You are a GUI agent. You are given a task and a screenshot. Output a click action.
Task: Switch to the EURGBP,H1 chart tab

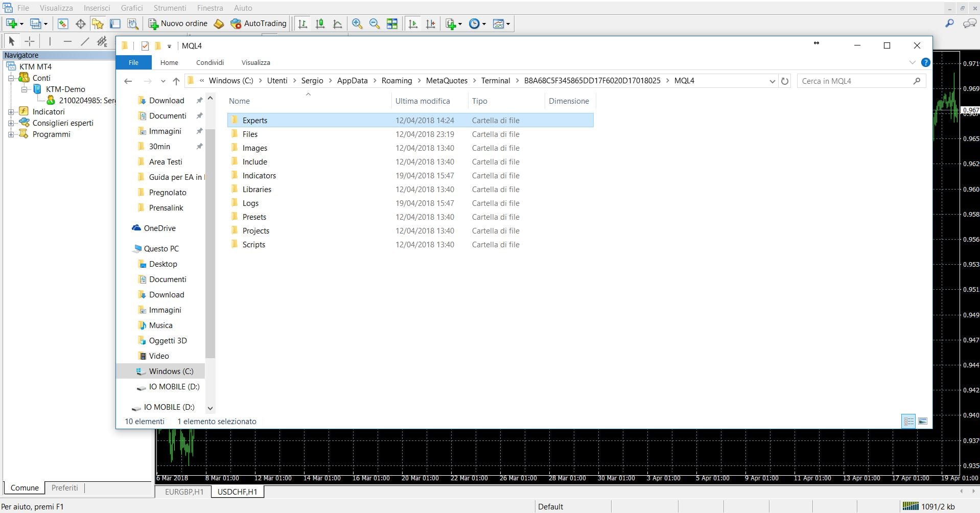pos(184,492)
